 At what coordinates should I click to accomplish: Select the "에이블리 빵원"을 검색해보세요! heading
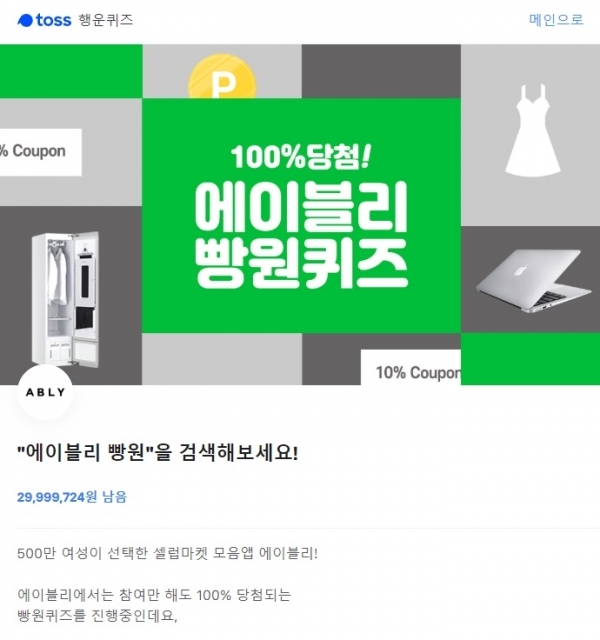(x=158, y=453)
